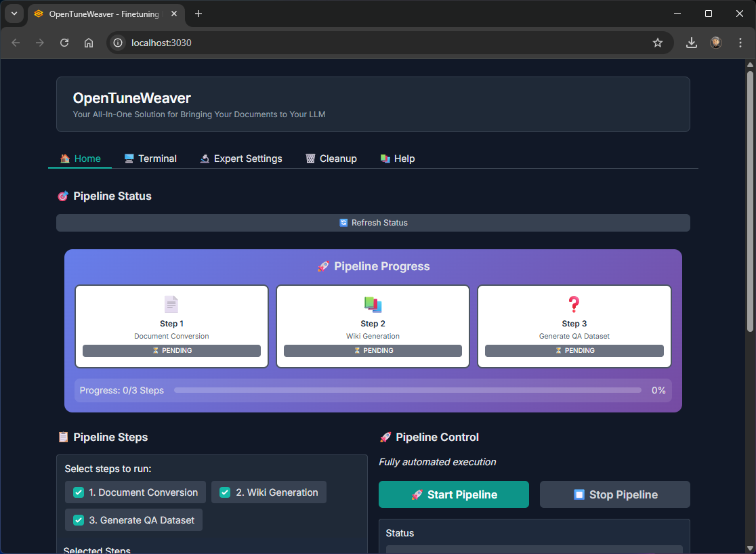Select the OpenTuneWeaver - Finetuning browser tab
The width and height of the screenshot is (756, 554).
[106, 14]
